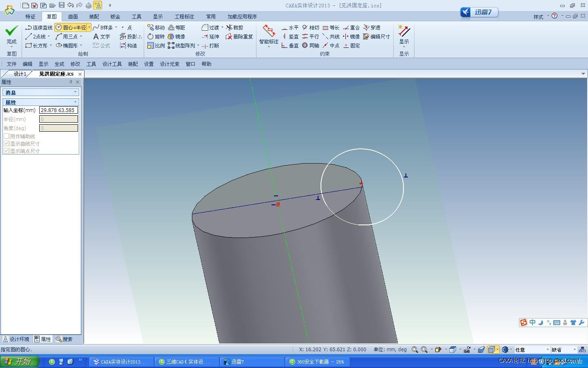This screenshot has width=588, height=368.
Task: Toggle the 'Show curve dimensions' checkbox
Action: [7, 144]
